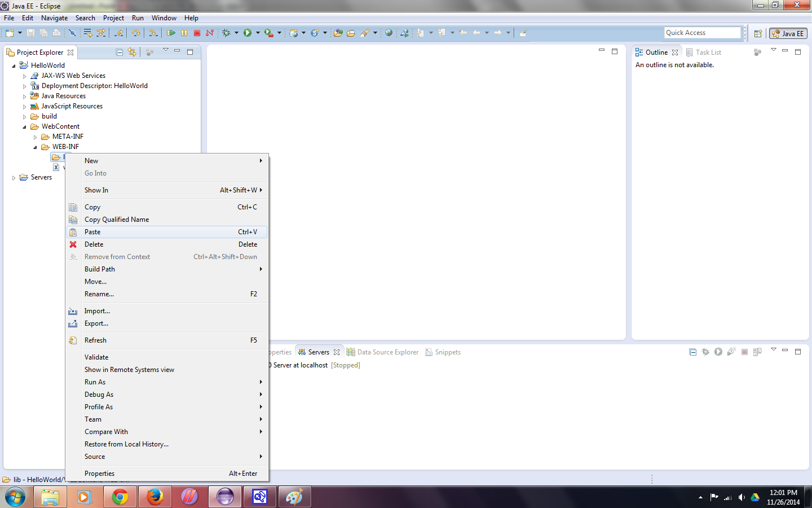Start server in debug mode from Servers view
The image size is (812, 508).
(705, 352)
